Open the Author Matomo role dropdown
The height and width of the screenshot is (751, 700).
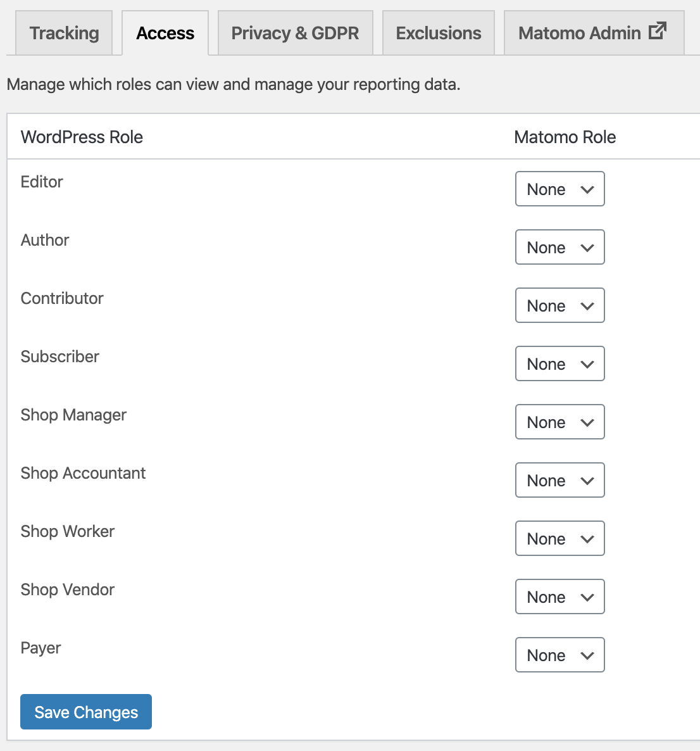(559, 247)
